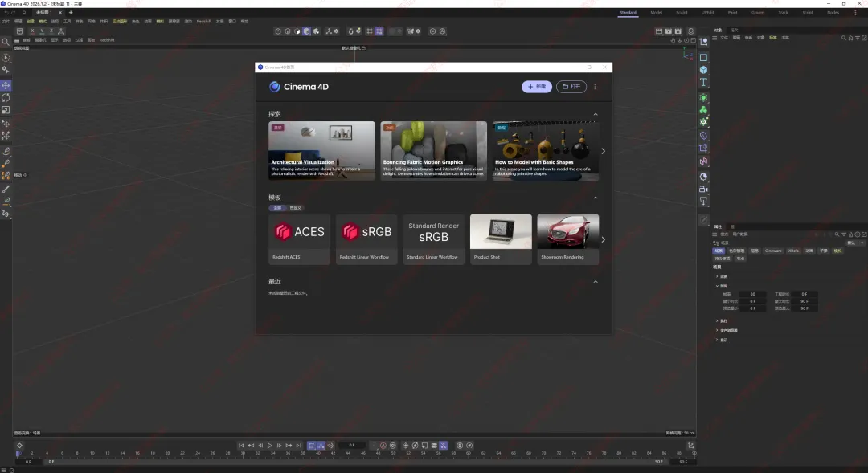Open the Redshift menu in main menu bar

point(203,21)
